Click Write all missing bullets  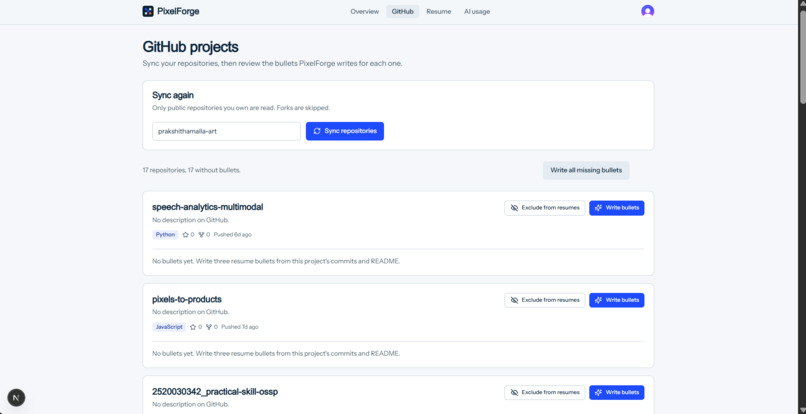coord(586,170)
